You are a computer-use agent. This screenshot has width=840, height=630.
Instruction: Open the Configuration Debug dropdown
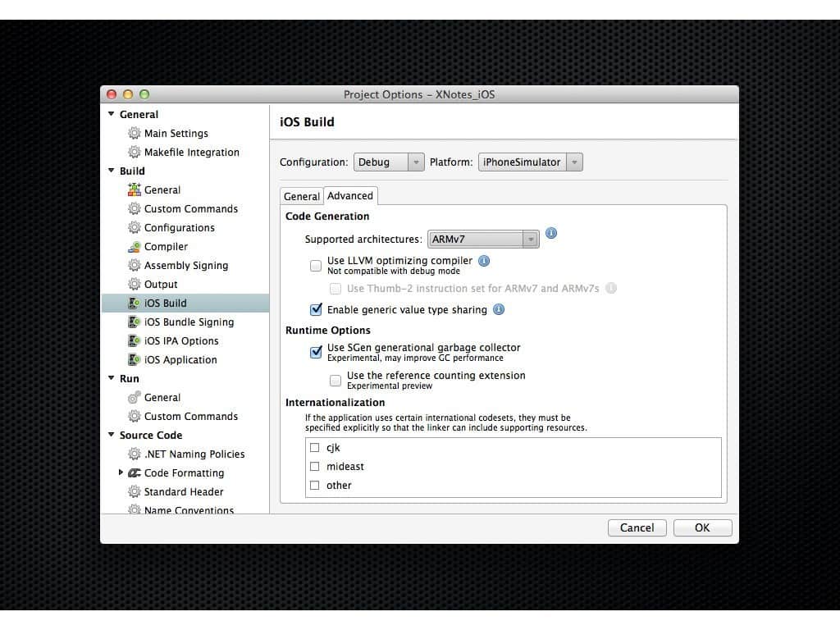coord(389,162)
